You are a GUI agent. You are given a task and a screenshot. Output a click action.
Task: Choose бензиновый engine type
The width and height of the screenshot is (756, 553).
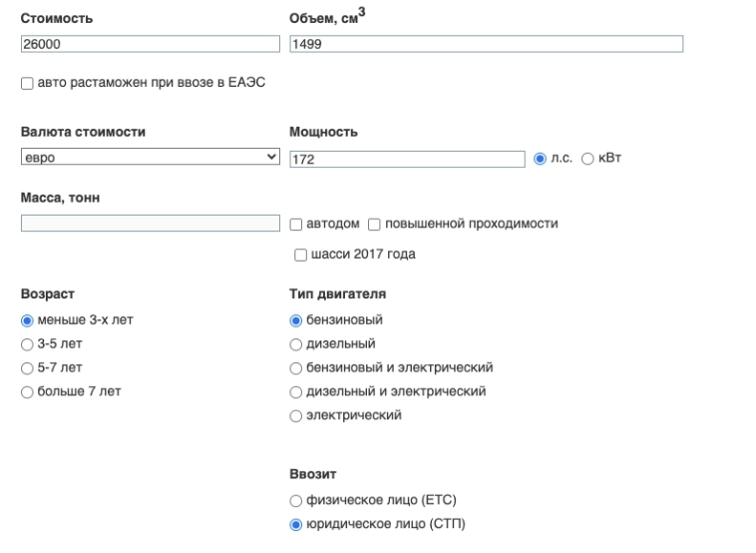point(295,320)
